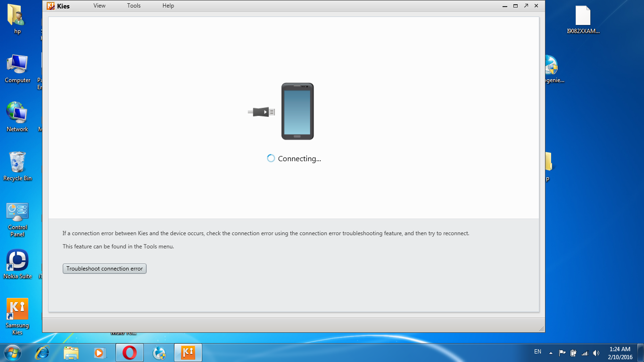Switch to Opera in the taskbar
This screenshot has height=362, width=644.
(x=130, y=353)
